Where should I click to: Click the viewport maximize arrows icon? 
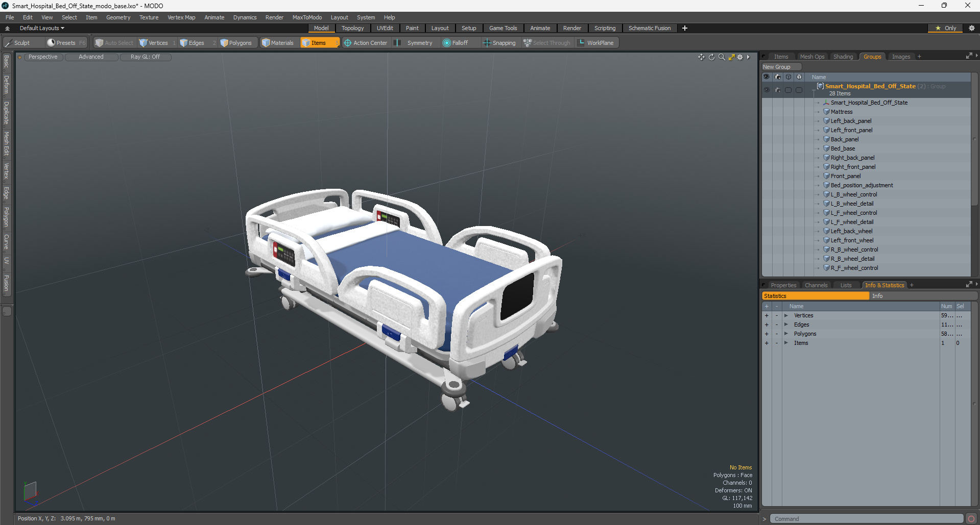[731, 57]
